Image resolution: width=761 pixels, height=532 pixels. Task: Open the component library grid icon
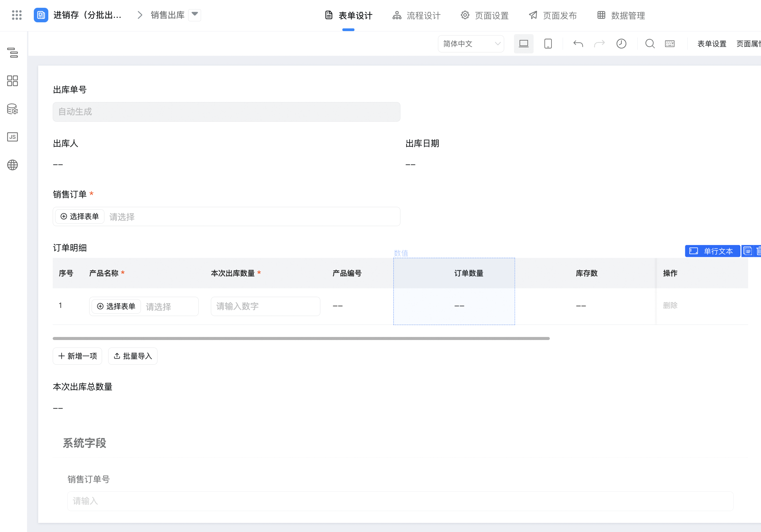(x=13, y=81)
